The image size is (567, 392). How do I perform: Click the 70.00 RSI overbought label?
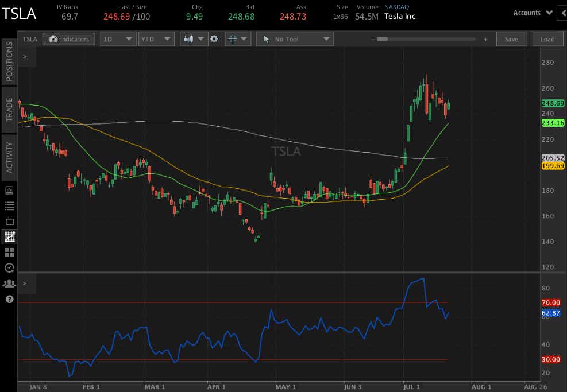[x=551, y=303]
